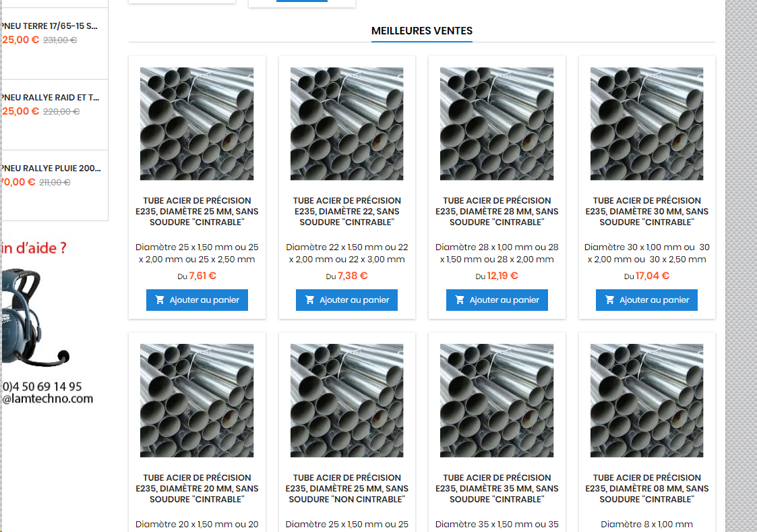The image size is (757, 532).
Task: Click cart icon on 7,61 € product button
Action: (160, 300)
